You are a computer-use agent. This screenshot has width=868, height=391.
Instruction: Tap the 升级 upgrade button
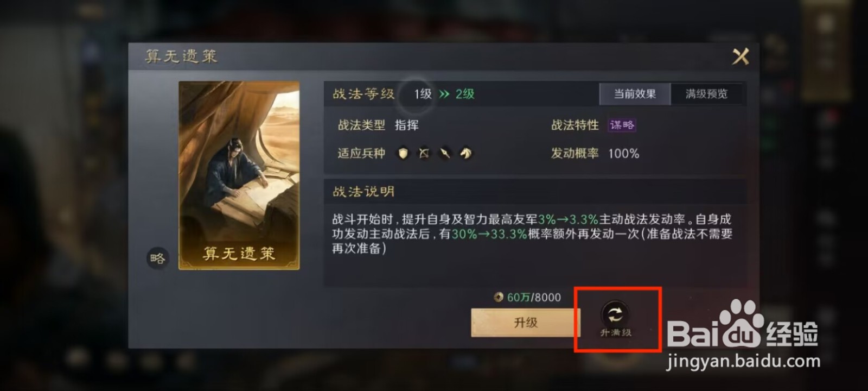pyautogui.click(x=525, y=323)
